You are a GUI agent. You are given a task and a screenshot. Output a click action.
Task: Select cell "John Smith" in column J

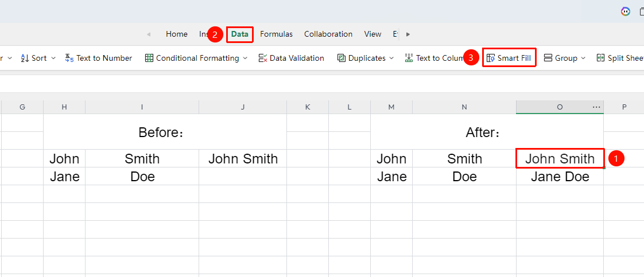pyautogui.click(x=243, y=158)
